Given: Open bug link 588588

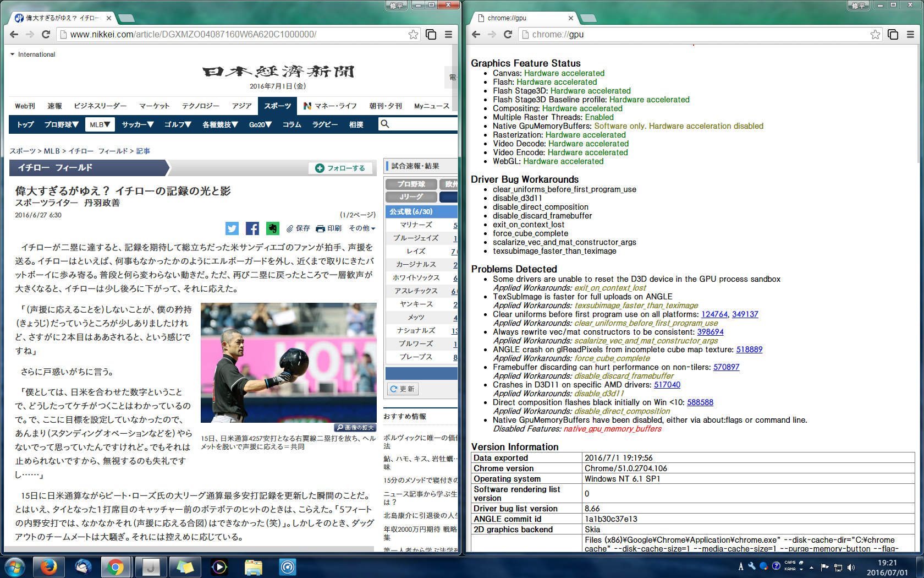Looking at the screenshot, I should [x=700, y=402].
